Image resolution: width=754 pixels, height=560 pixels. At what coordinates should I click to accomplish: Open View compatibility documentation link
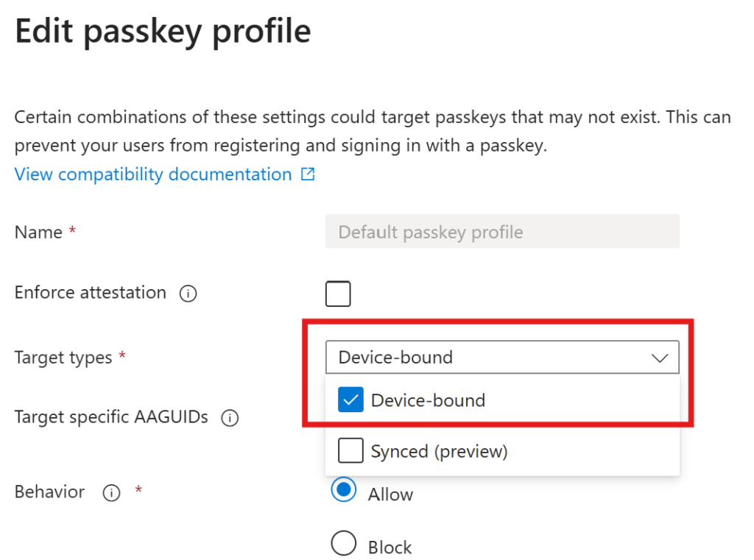coord(153,174)
